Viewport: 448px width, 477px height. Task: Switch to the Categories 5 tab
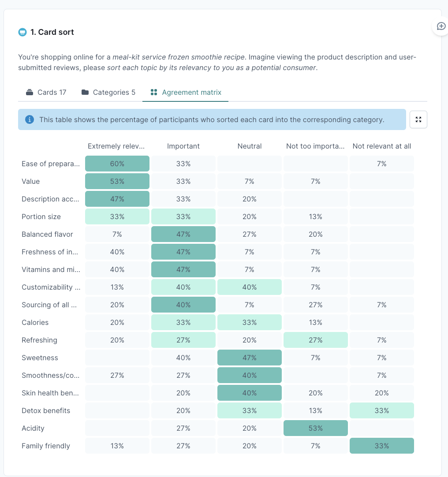coord(108,92)
